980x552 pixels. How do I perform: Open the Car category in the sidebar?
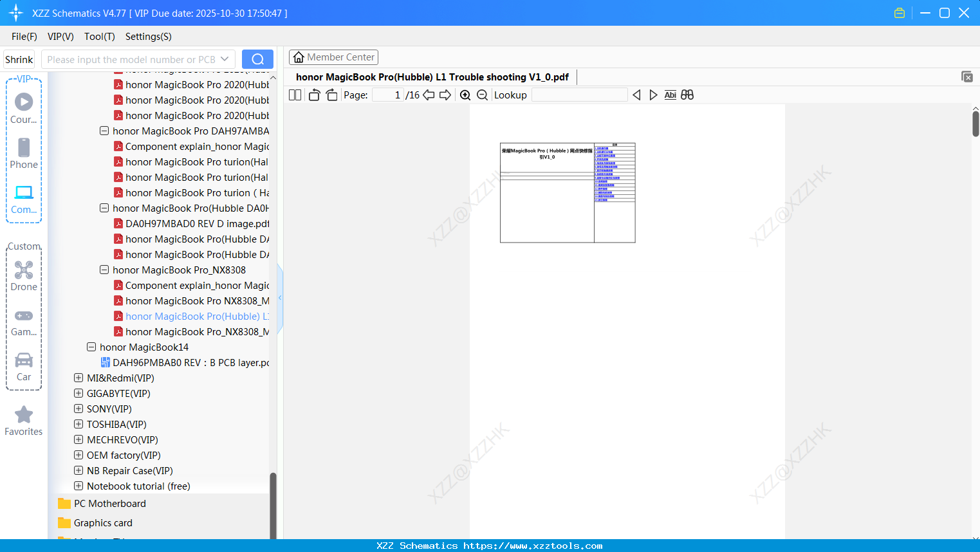(x=24, y=367)
